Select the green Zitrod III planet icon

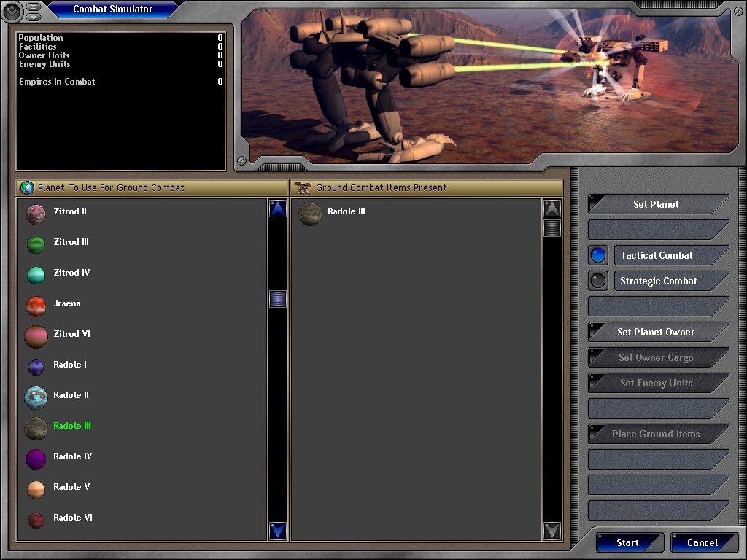36,245
